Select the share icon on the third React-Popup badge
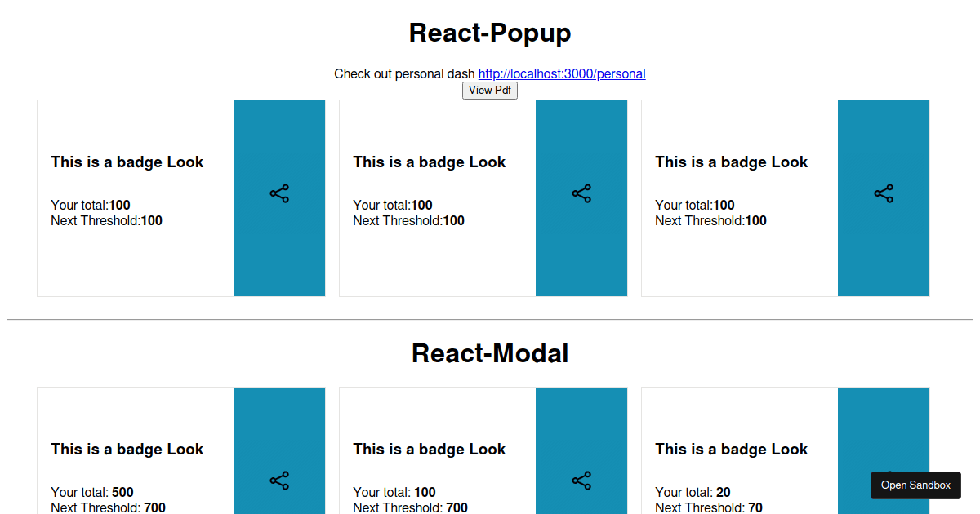 [x=883, y=193]
